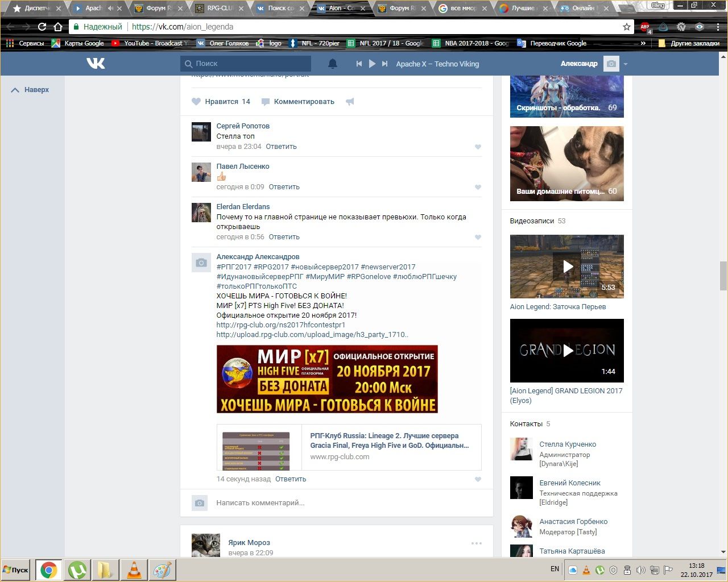Reply to Elerdan Elerdans' comment
Screen dimensions: 728x582
click(x=284, y=237)
